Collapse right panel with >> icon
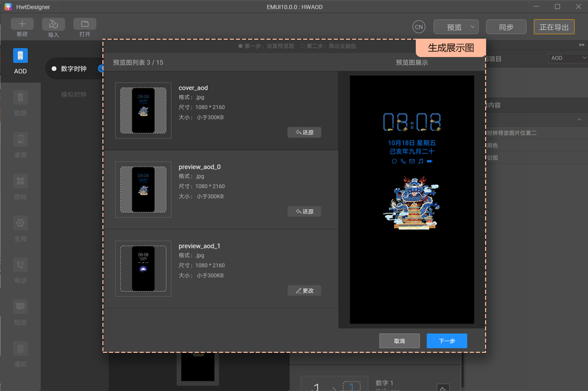Image resolution: width=588 pixels, height=391 pixels. coord(581,45)
